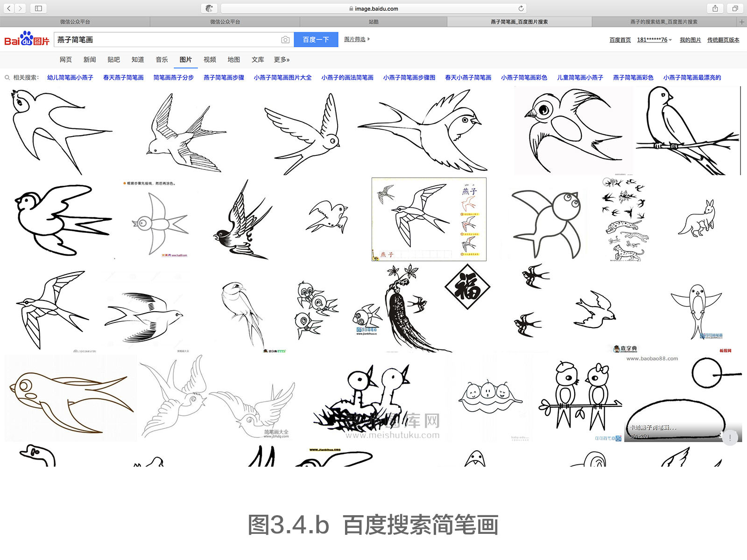The image size is (747, 560).
Task: Open the 百度首页 link
Action: 620,40
